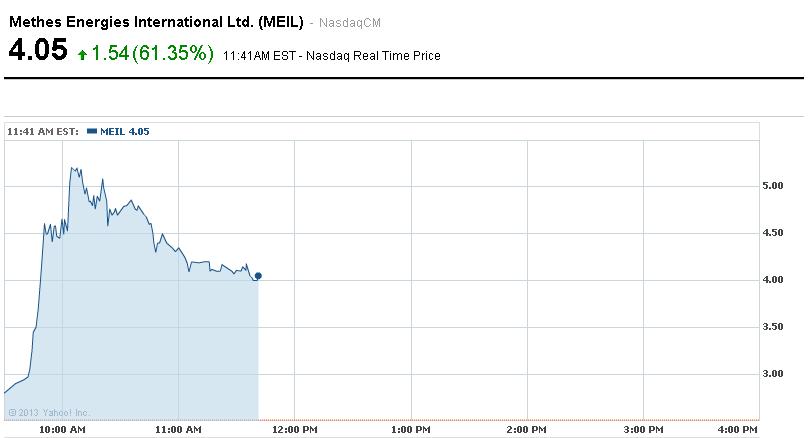Viewport: 808px width, 438px height.
Task: Click the 12:00 PM time axis label
Action: point(295,430)
